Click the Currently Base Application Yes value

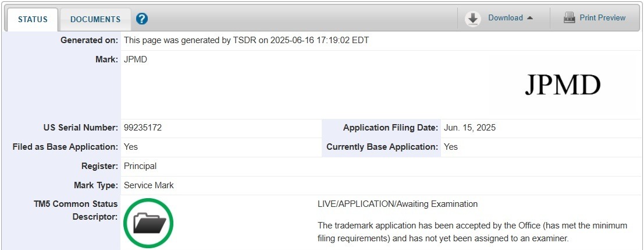pos(451,147)
